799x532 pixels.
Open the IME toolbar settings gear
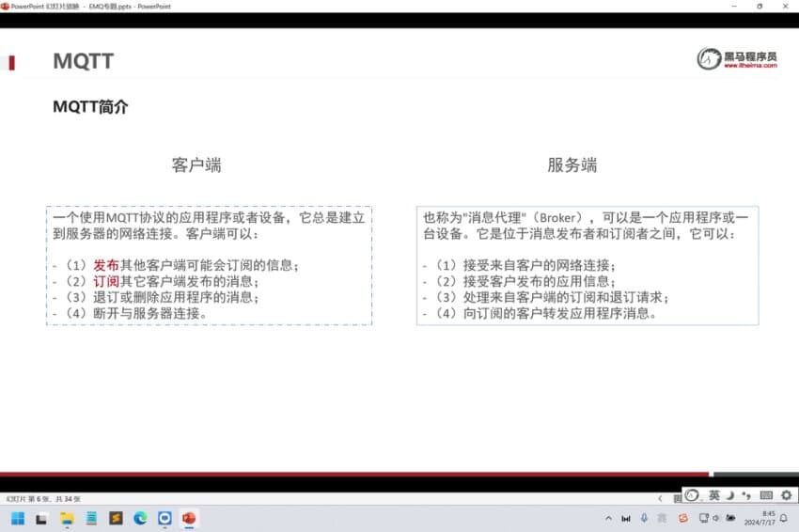[787, 495]
